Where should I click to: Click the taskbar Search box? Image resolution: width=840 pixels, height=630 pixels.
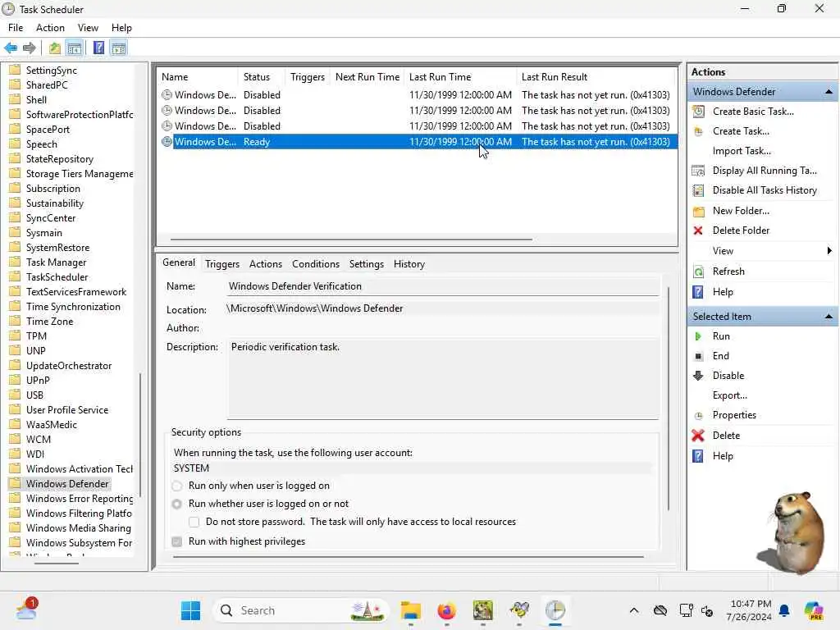[301, 610]
